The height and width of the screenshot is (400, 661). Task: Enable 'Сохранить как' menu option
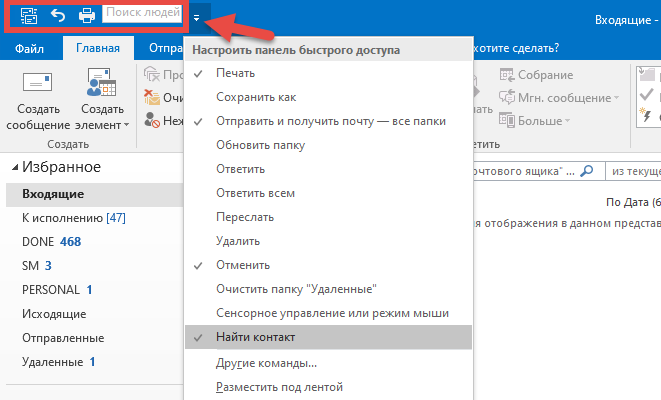pyautogui.click(x=328, y=97)
